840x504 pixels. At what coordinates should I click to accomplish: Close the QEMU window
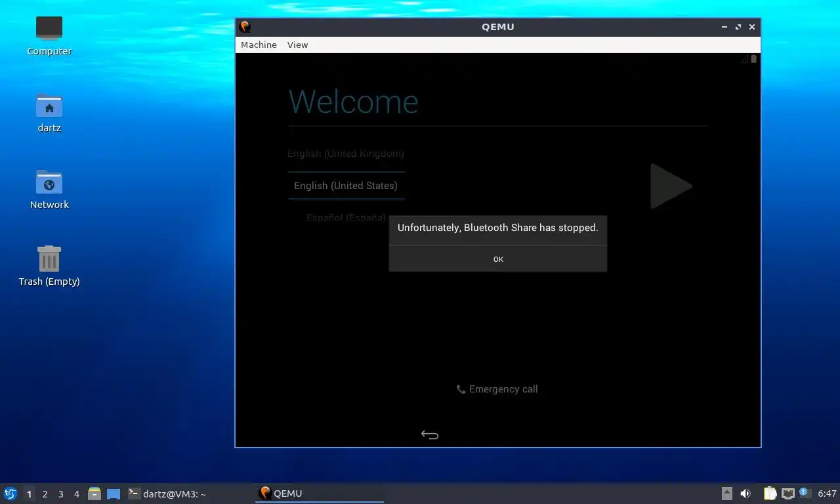[752, 27]
